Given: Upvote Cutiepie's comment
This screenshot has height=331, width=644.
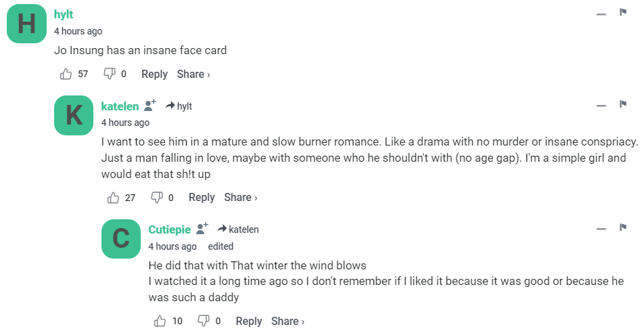Looking at the screenshot, I should tap(160, 321).
